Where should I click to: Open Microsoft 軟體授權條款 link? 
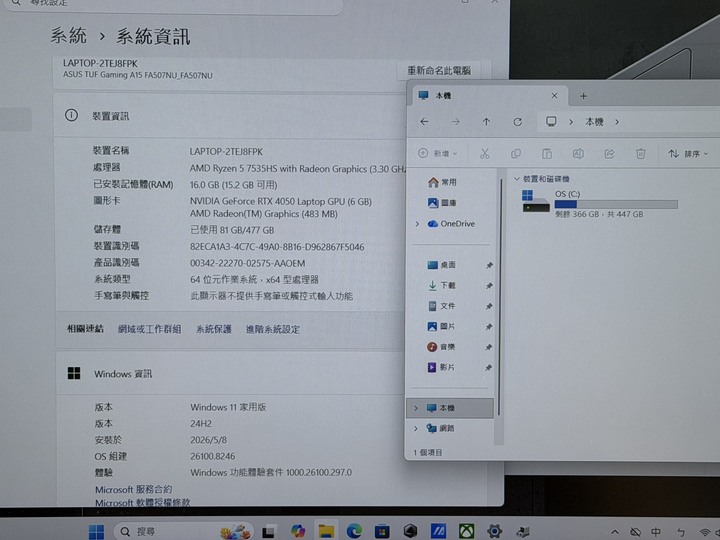[x=142, y=502]
